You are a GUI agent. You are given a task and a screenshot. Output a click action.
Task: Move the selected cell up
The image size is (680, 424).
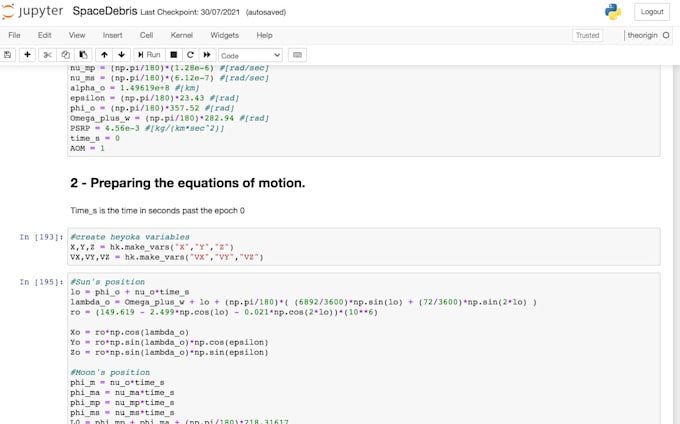(104, 55)
